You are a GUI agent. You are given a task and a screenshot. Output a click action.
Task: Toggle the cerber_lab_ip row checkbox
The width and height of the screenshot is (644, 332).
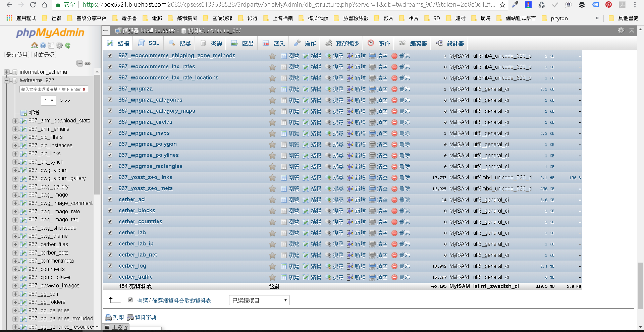tap(110, 244)
